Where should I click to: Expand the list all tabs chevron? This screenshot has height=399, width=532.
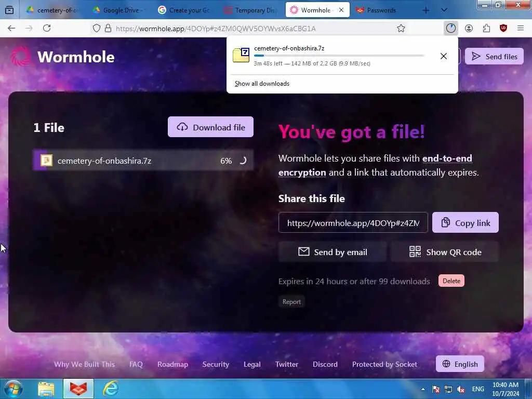coord(444,10)
